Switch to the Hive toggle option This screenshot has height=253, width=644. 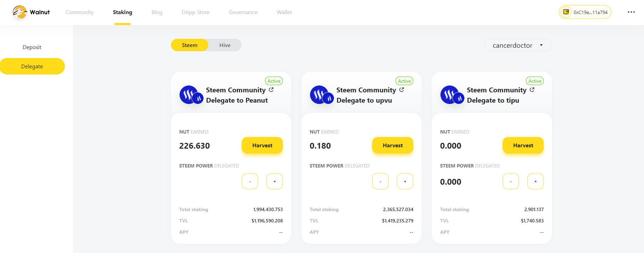click(225, 45)
